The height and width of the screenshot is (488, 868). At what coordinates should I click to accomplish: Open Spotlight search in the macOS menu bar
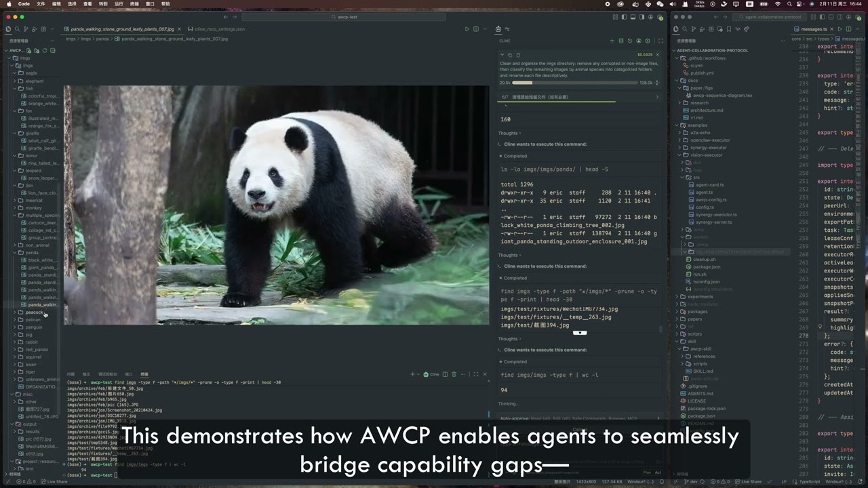click(789, 4)
